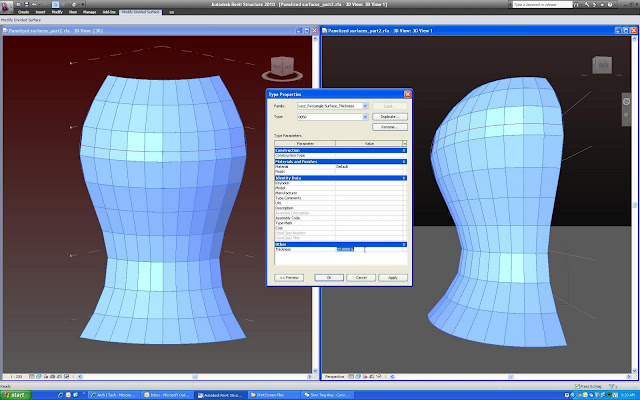
Task: Open the quick access toolbar customize arrow
Action: click(x=83, y=4)
